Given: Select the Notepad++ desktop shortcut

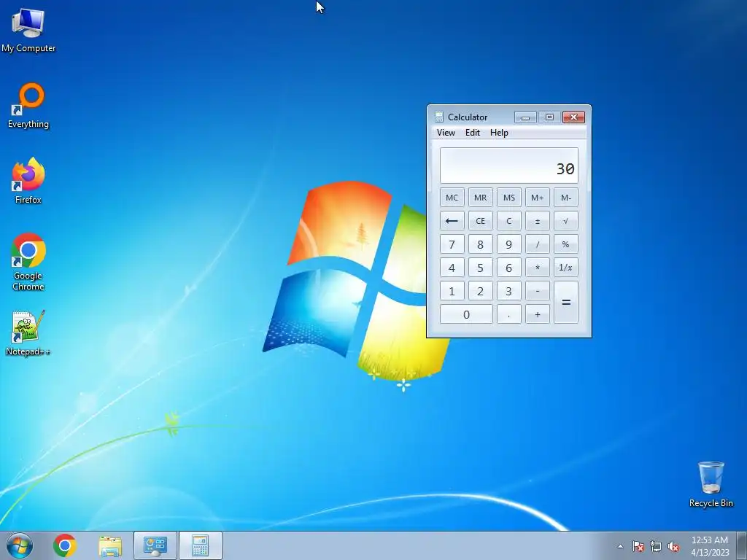Looking at the screenshot, I should click(28, 332).
